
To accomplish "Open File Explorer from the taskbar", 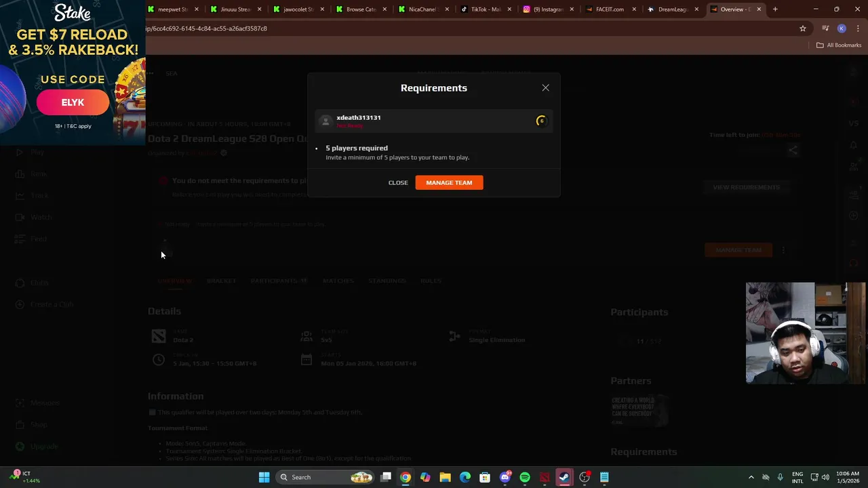I will [x=445, y=477].
